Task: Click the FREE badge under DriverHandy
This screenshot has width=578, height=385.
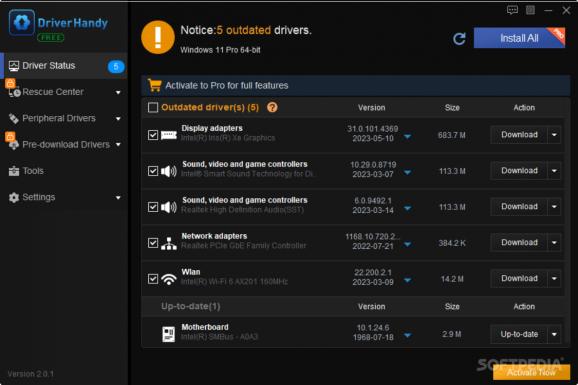Action: click(51, 37)
